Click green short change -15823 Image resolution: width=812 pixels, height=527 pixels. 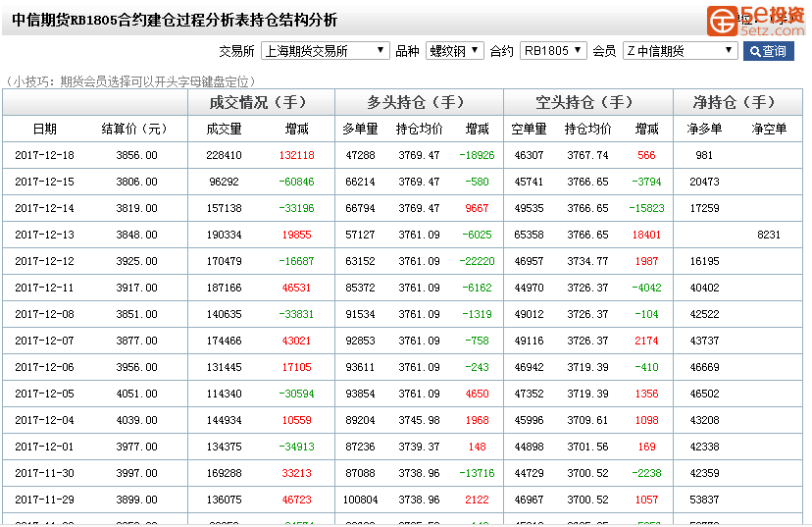click(646, 208)
